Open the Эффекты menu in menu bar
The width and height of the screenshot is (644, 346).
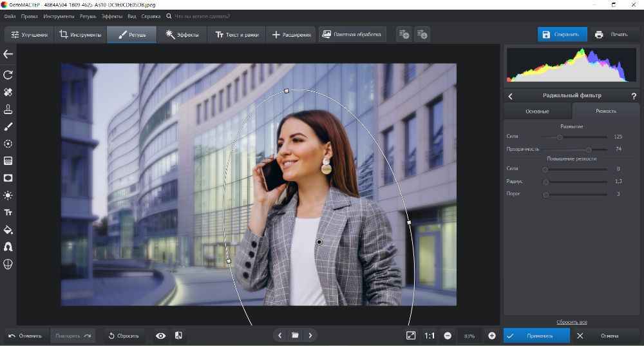112,15
